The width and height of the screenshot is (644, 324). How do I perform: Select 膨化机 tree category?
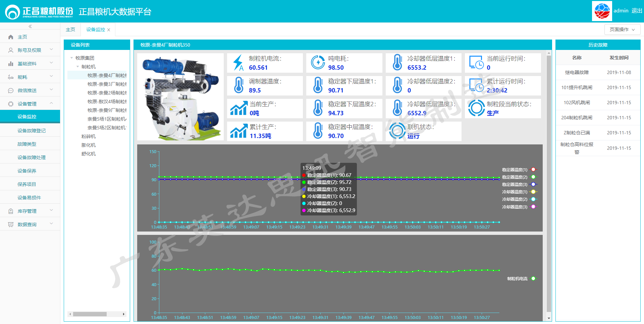(x=89, y=145)
